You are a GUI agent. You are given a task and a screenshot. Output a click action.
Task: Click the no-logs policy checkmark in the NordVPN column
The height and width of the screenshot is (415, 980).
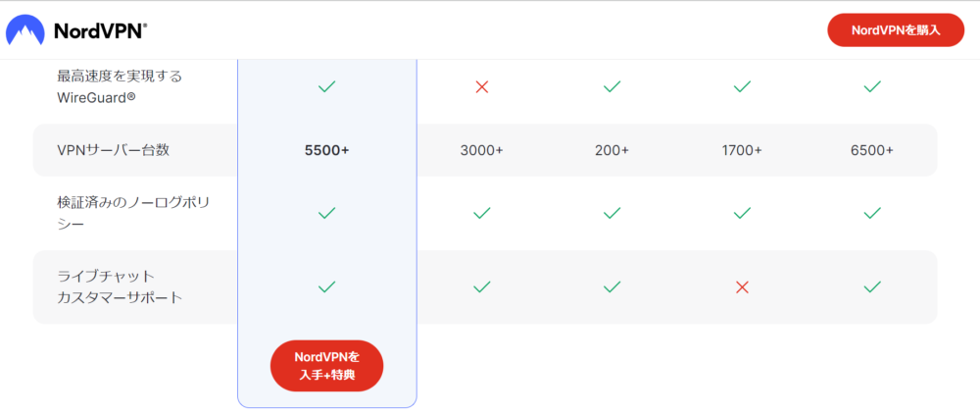[327, 213]
